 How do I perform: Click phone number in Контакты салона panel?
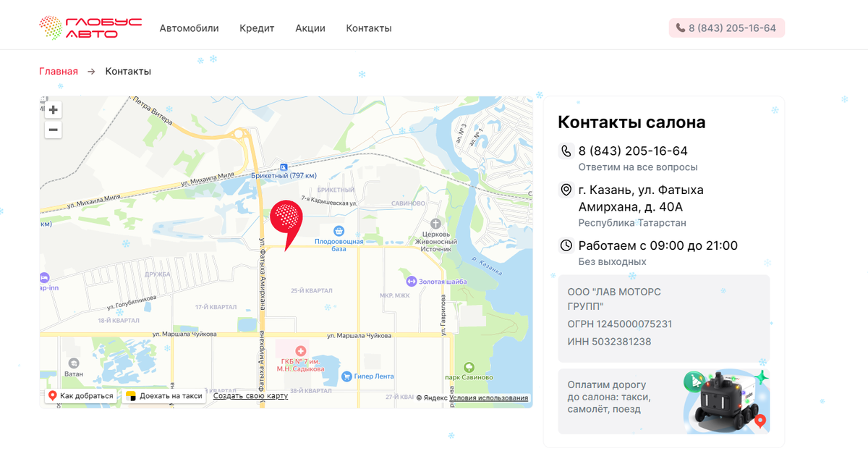click(633, 151)
